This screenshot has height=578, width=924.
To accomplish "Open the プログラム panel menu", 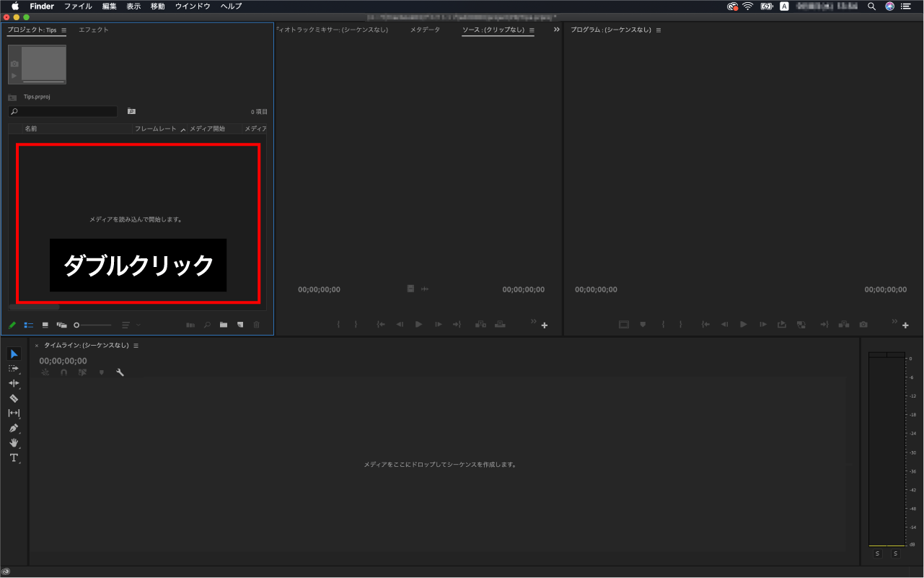I will [x=658, y=30].
